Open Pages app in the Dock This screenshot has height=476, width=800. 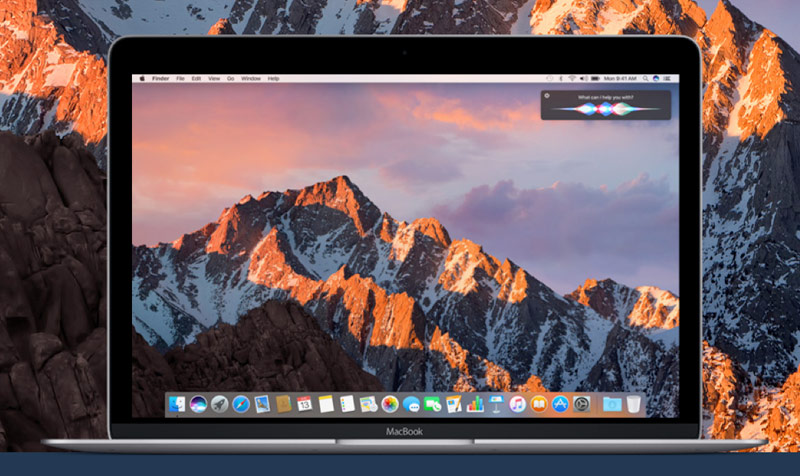click(454, 405)
